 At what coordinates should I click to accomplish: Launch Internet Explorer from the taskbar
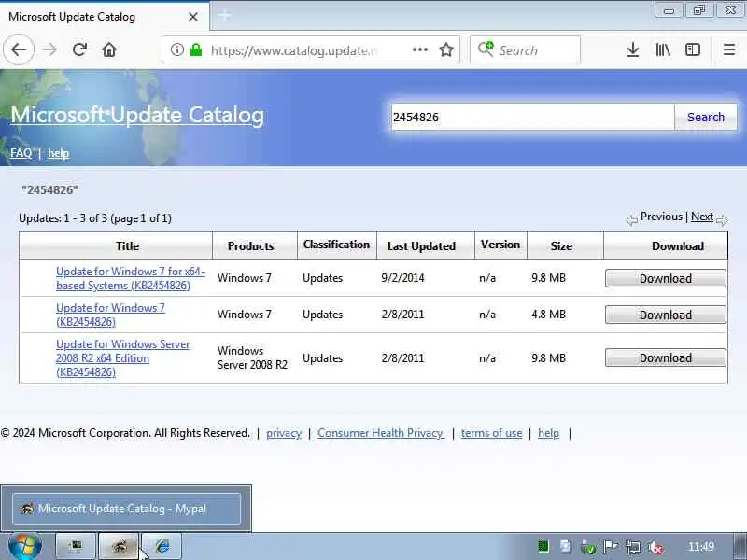pyautogui.click(x=162, y=546)
